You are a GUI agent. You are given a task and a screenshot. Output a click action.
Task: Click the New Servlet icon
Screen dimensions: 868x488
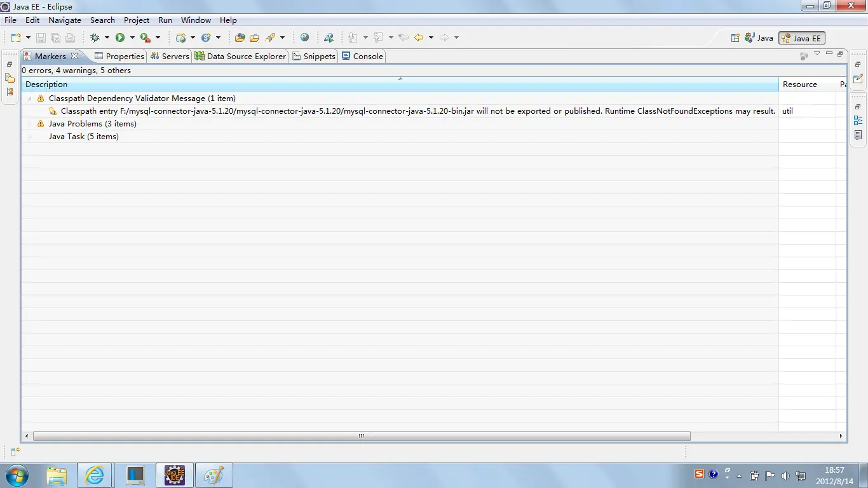(206, 38)
